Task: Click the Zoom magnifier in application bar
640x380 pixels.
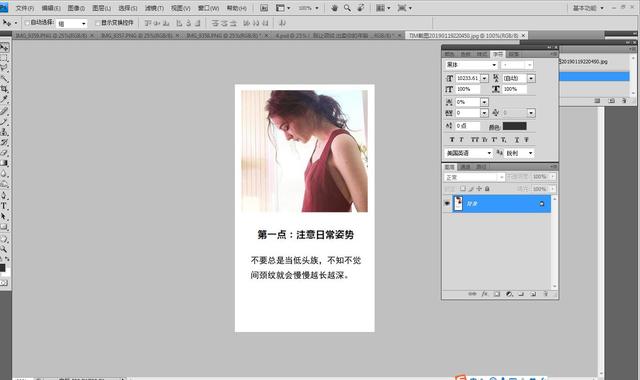Action: click(347, 8)
